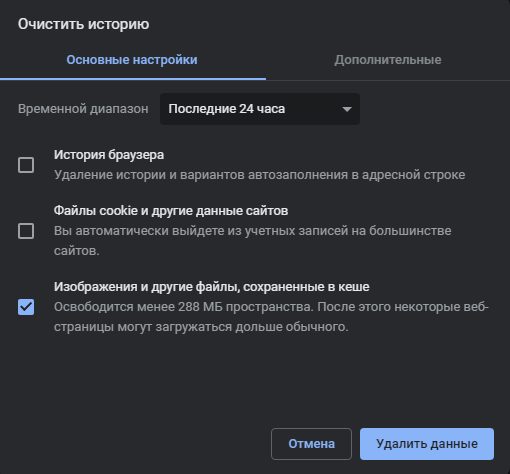Click the Вы автоматически выйдете description text
Screen dimensions: 510x474
[253, 241]
